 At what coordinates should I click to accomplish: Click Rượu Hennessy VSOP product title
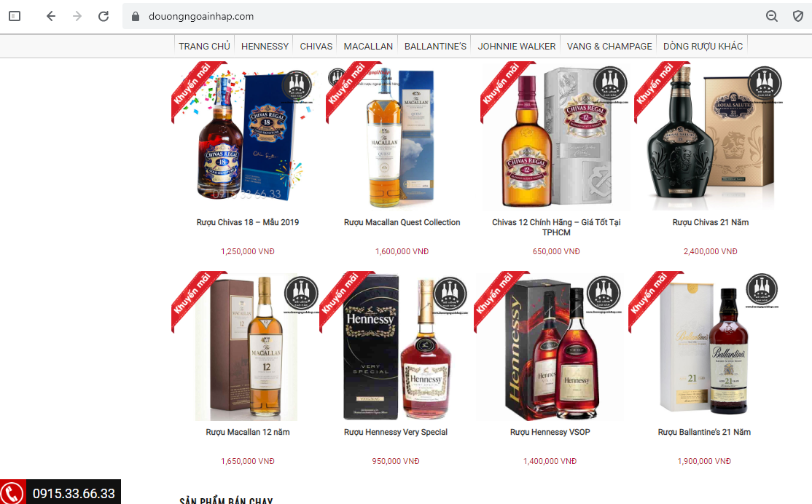pos(550,432)
